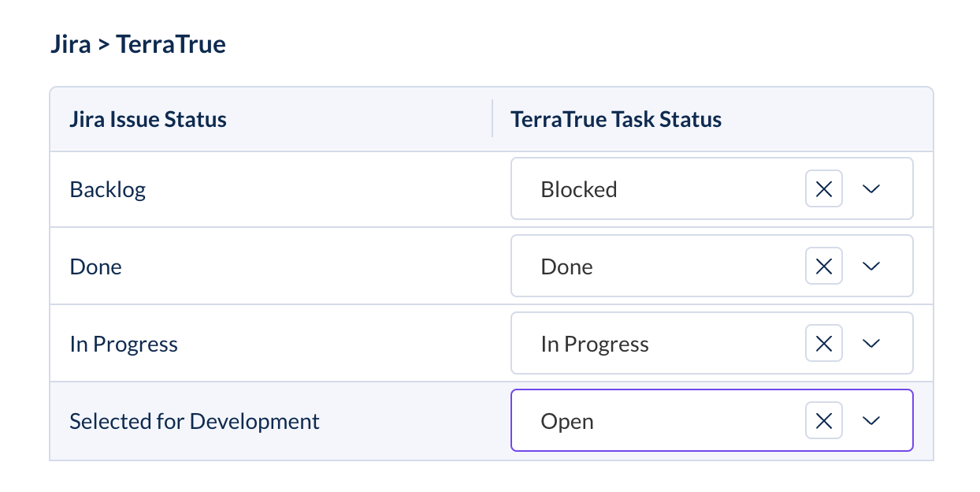Screen dimensions: 980x492
Task: Select the Blocked task status field
Action: [x=712, y=188]
